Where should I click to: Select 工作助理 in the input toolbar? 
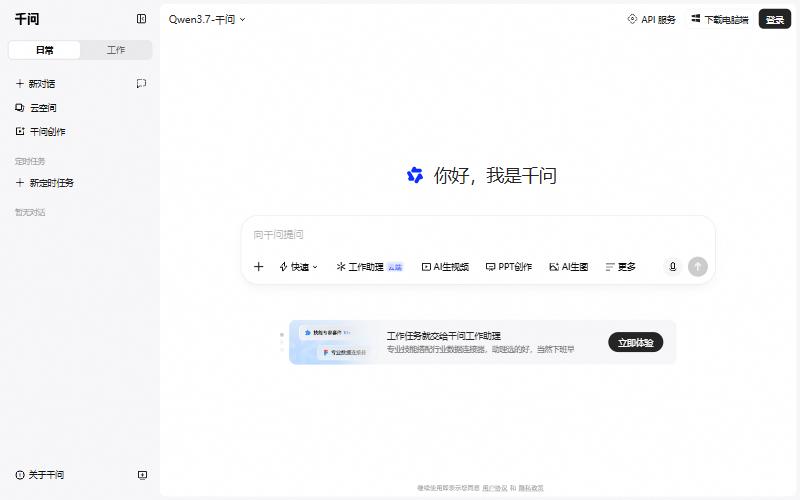tap(369, 267)
